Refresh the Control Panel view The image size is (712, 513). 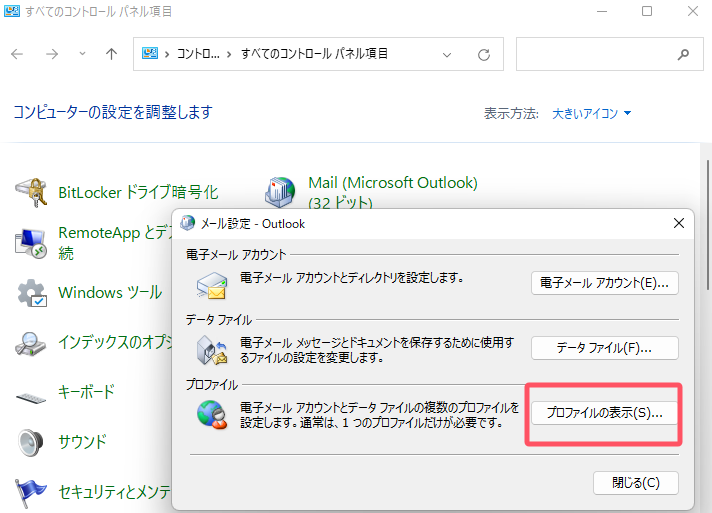484,55
